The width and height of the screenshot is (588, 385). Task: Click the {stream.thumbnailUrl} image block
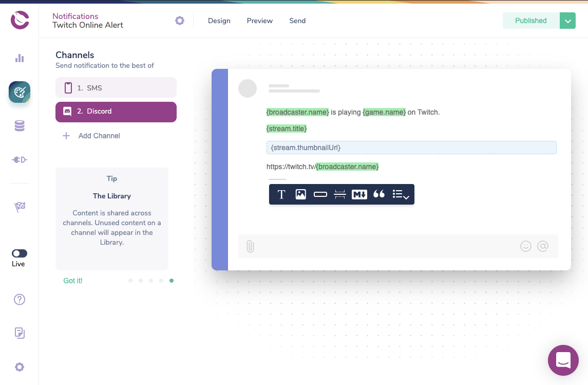click(411, 148)
